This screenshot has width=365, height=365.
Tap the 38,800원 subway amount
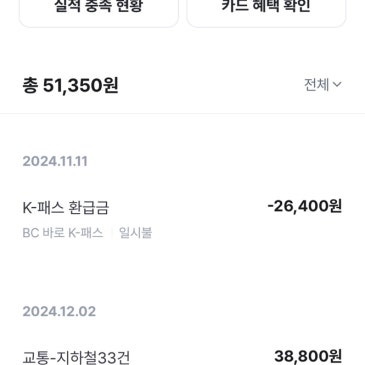(x=308, y=356)
